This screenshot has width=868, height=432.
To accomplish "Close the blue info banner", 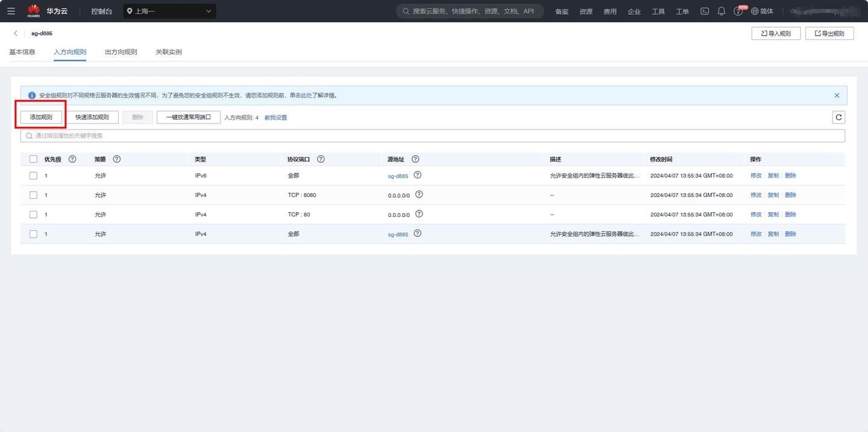I will point(837,95).
